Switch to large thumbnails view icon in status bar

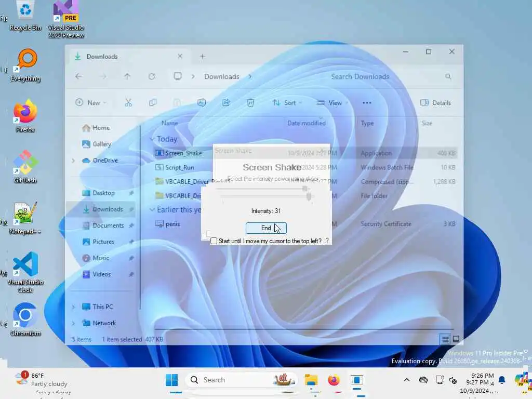[x=456, y=339]
